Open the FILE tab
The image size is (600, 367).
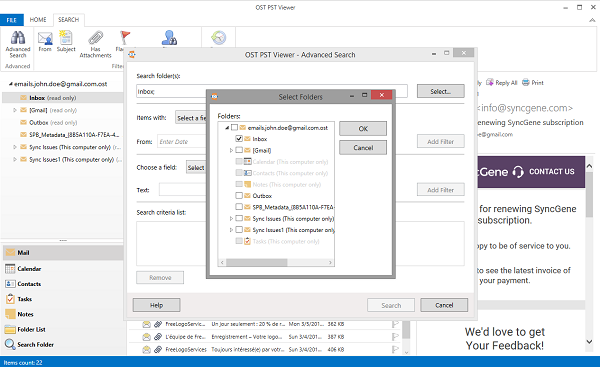11,20
